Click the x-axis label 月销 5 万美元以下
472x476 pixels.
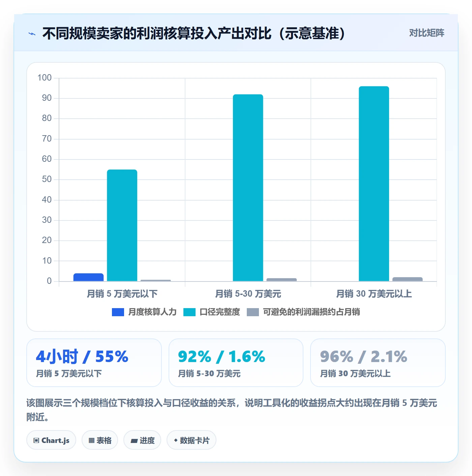coord(122,294)
